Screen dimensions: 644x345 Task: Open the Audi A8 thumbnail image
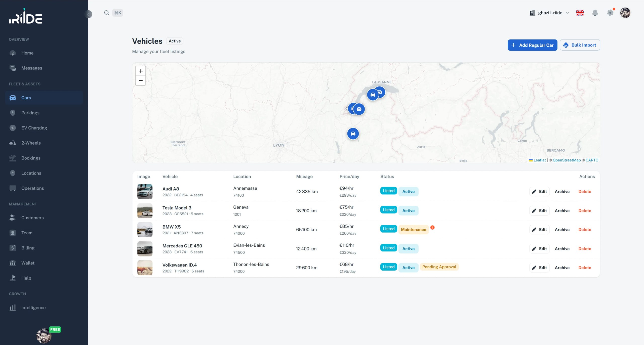point(145,192)
